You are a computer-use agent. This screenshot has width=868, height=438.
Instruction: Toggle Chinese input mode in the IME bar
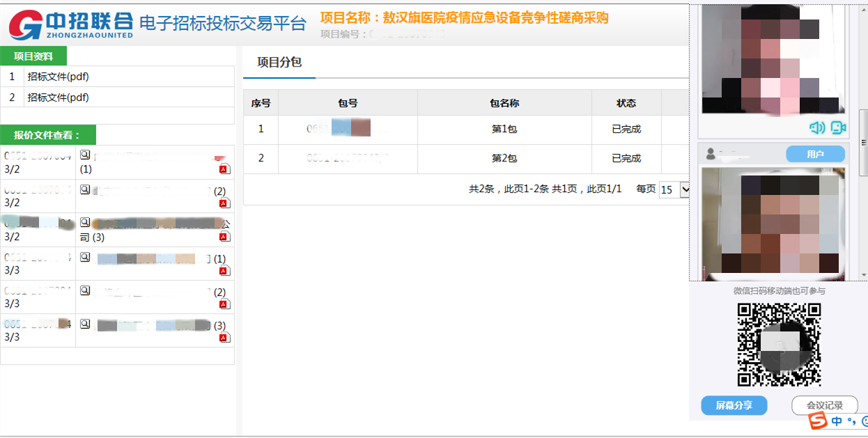point(837,421)
